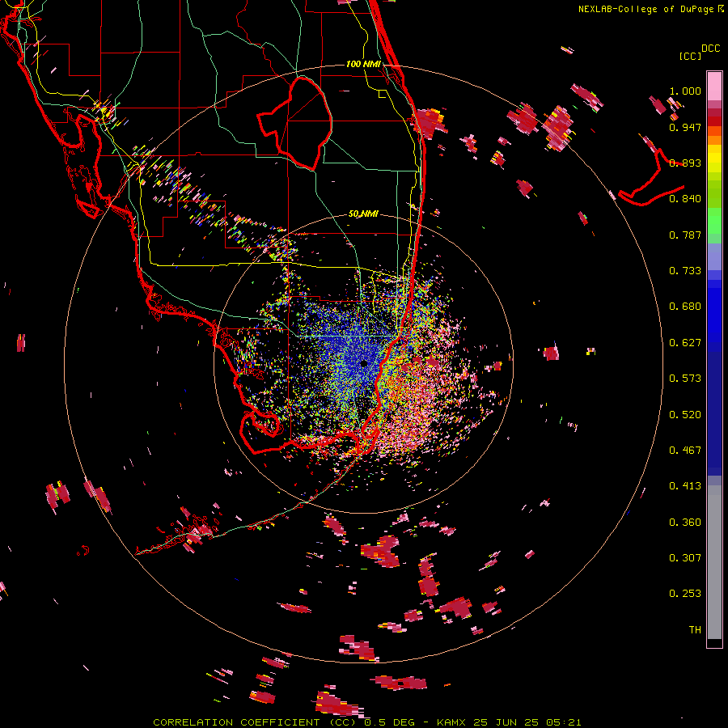Select the 0.360 scale value
The width and height of the screenshot is (728, 728).
click(x=685, y=523)
